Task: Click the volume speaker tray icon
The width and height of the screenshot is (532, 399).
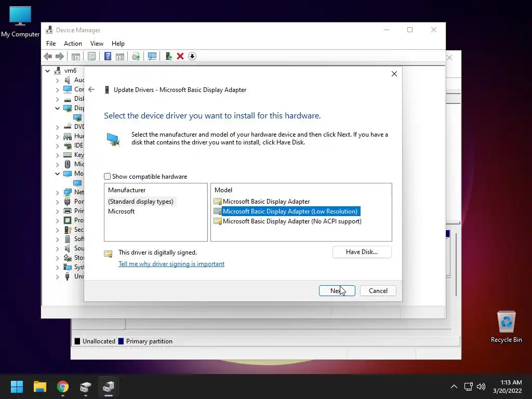Action: click(481, 387)
